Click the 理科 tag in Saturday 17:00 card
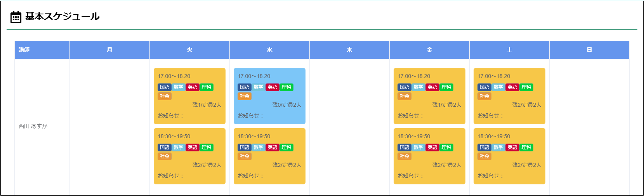 point(526,87)
